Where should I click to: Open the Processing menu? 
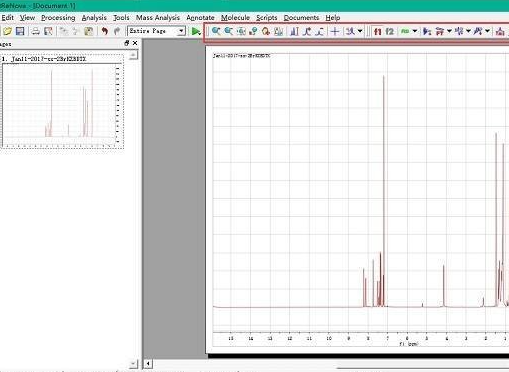pyautogui.click(x=58, y=18)
